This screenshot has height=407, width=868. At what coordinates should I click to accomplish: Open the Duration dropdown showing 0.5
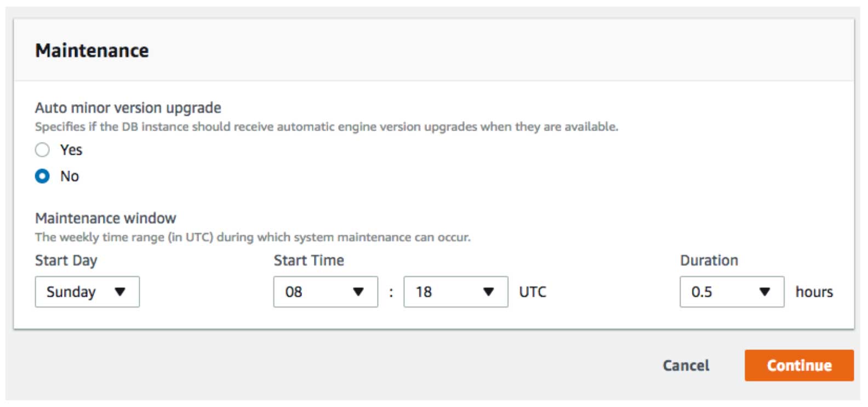tap(731, 292)
